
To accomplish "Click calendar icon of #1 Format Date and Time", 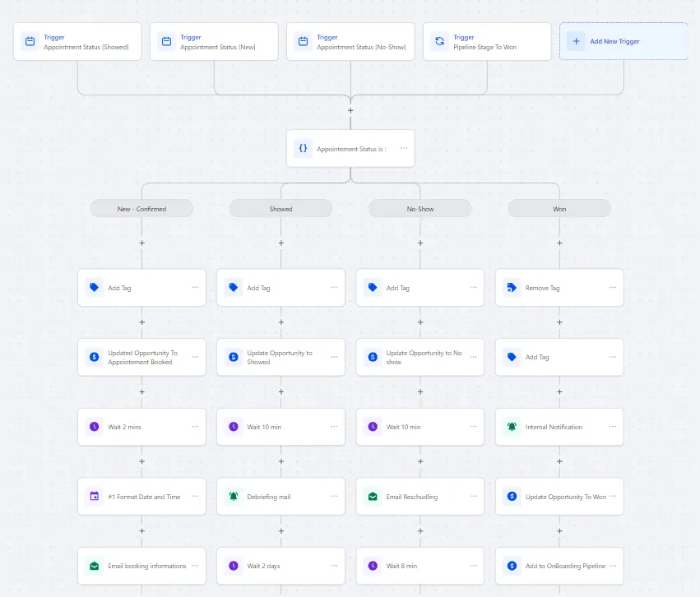I will pyautogui.click(x=95, y=496).
